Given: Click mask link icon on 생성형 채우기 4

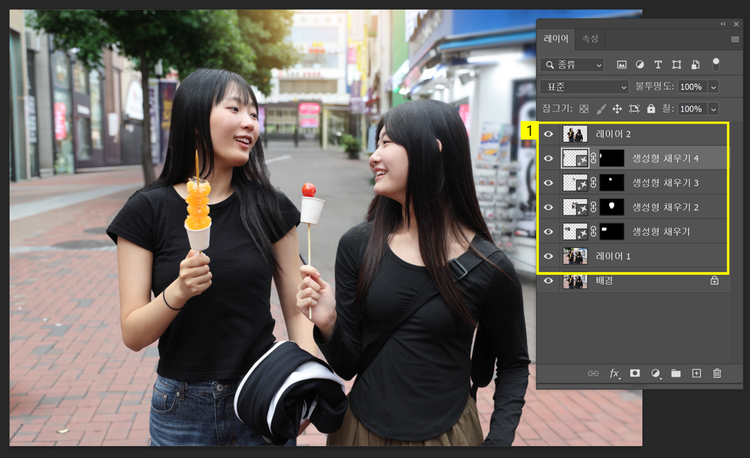Looking at the screenshot, I should pyautogui.click(x=593, y=158).
